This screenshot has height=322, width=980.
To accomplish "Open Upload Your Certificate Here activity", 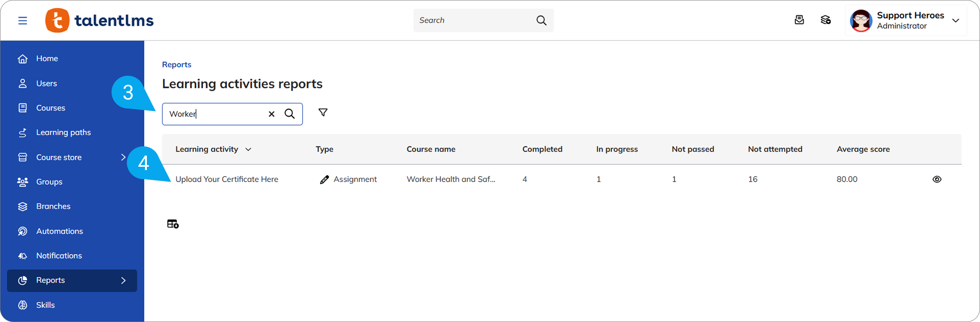I will point(226,180).
